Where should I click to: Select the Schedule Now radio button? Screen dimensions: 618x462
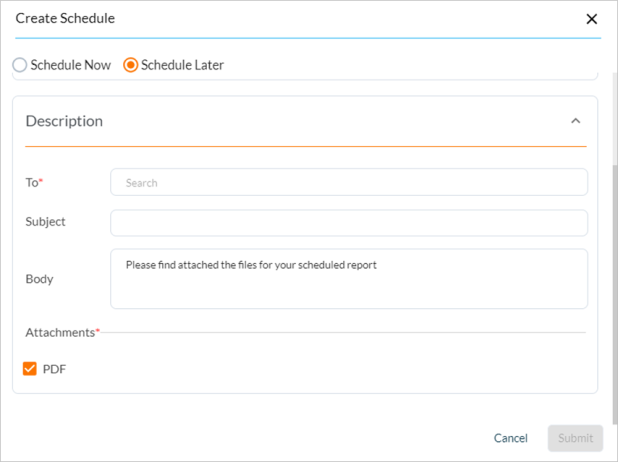[x=20, y=65]
